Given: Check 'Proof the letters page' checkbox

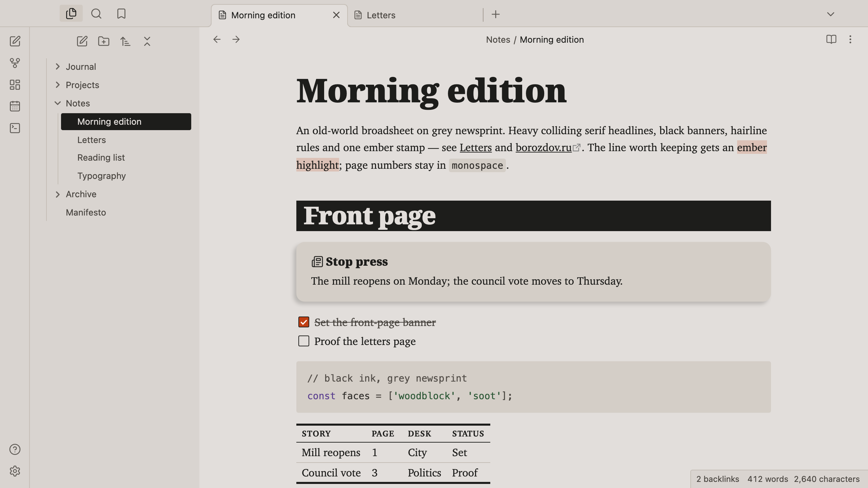Looking at the screenshot, I should (304, 341).
